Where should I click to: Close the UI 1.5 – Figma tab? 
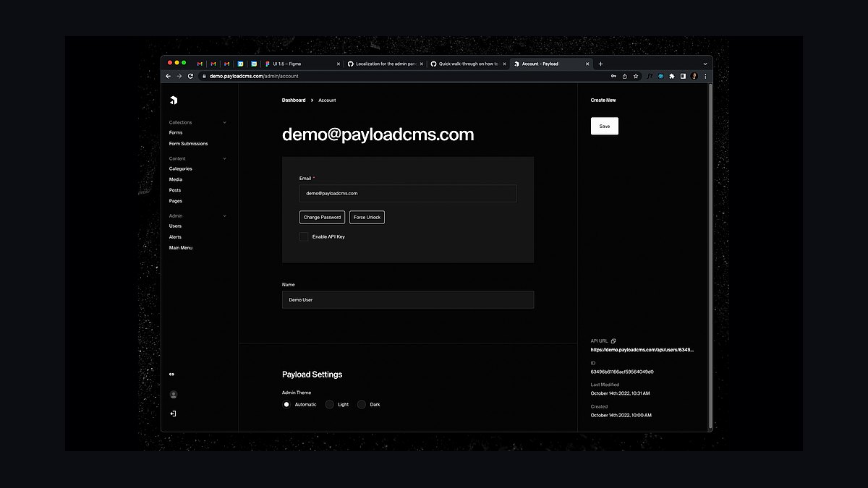click(338, 64)
